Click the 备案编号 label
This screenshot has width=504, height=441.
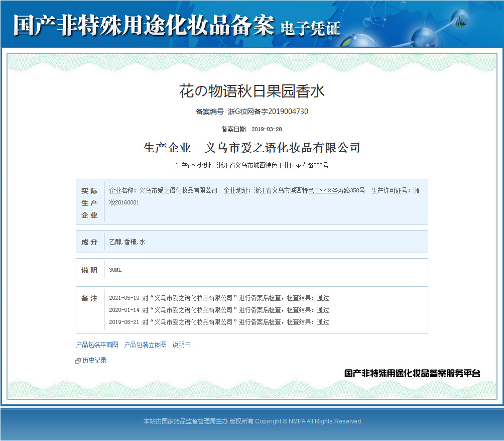pyautogui.click(x=209, y=112)
